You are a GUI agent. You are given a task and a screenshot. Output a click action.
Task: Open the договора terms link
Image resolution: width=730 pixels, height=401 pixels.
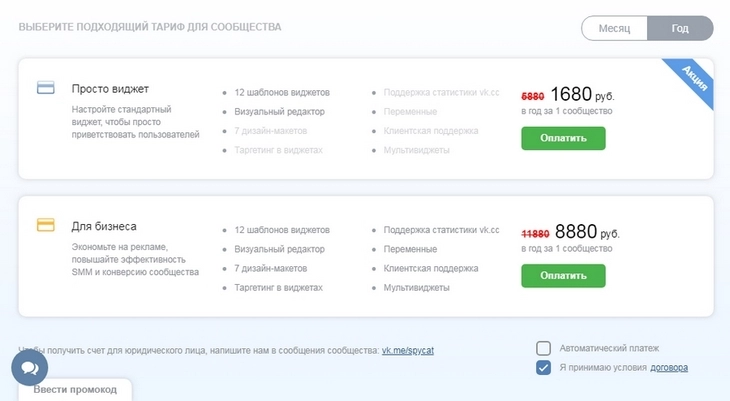click(x=669, y=367)
